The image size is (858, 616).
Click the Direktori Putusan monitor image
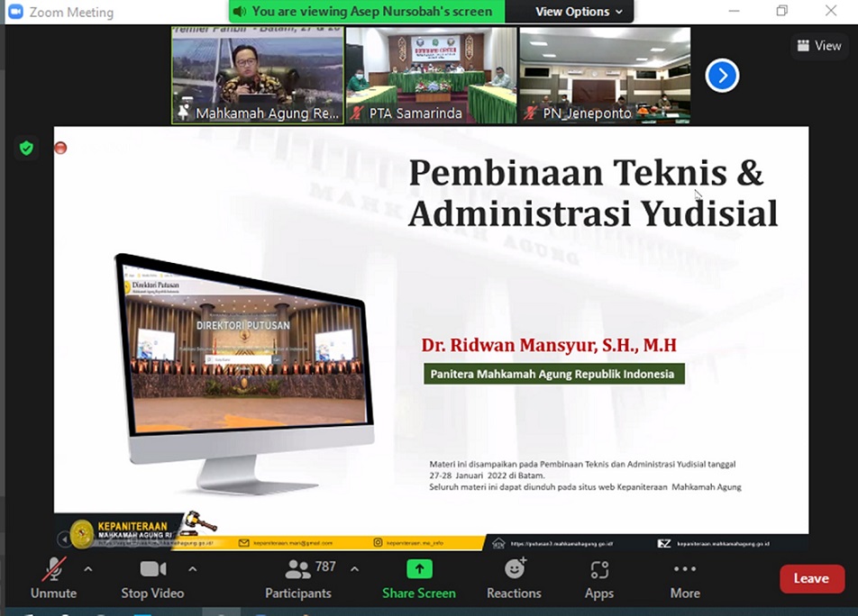tap(244, 375)
